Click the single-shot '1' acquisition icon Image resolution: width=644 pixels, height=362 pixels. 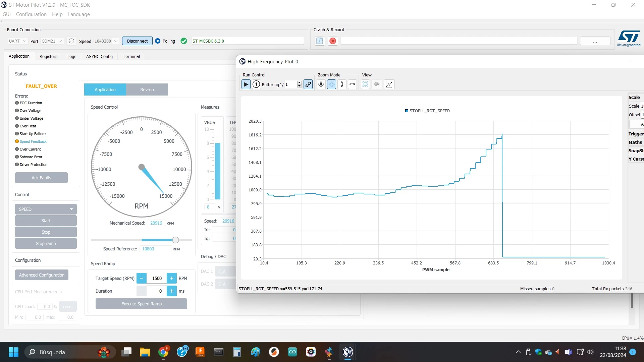click(256, 84)
